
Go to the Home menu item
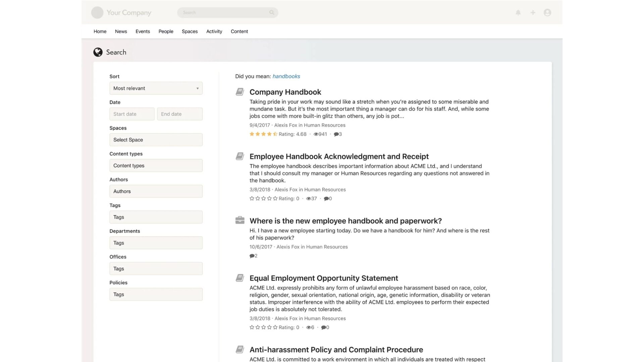100,32
